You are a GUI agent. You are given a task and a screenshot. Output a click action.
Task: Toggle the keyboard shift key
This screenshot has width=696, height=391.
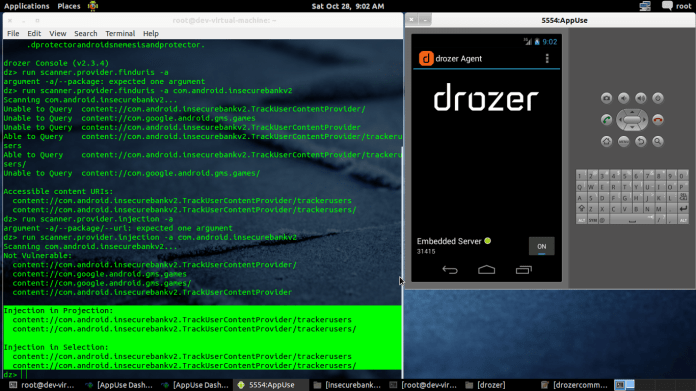(x=581, y=209)
